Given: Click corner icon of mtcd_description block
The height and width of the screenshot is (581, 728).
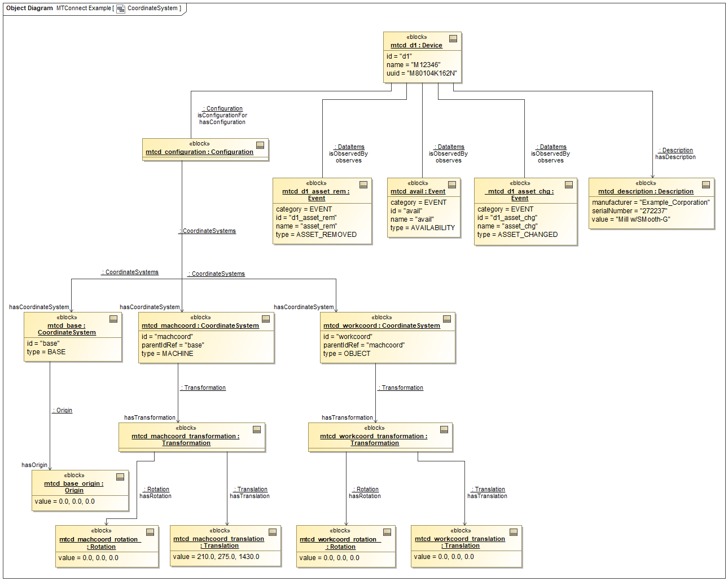Looking at the screenshot, I should click(x=706, y=184).
